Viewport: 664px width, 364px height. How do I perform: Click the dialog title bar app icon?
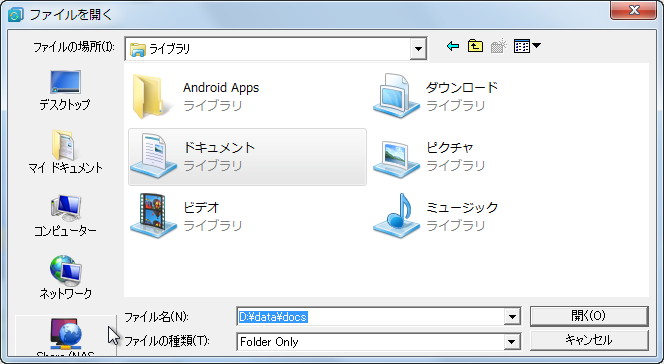(x=16, y=15)
